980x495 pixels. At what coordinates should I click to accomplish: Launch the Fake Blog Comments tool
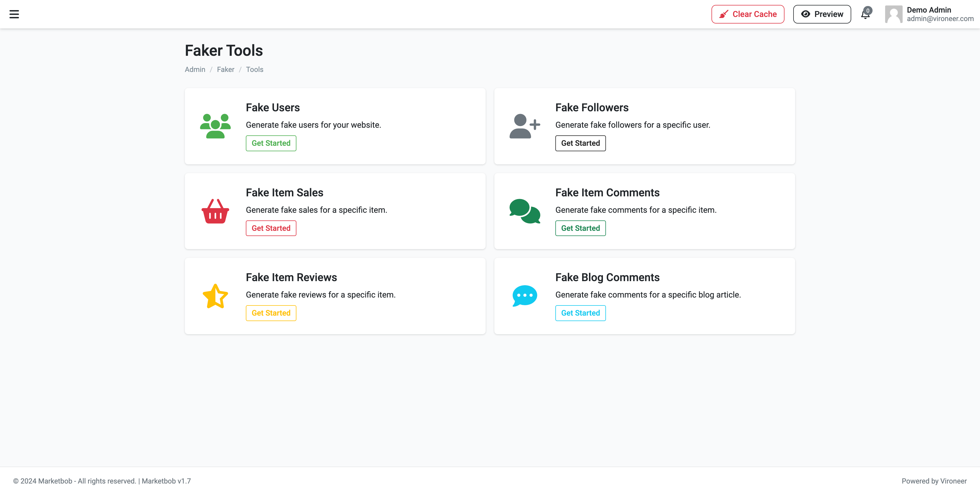pyautogui.click(x=580, y=313)
